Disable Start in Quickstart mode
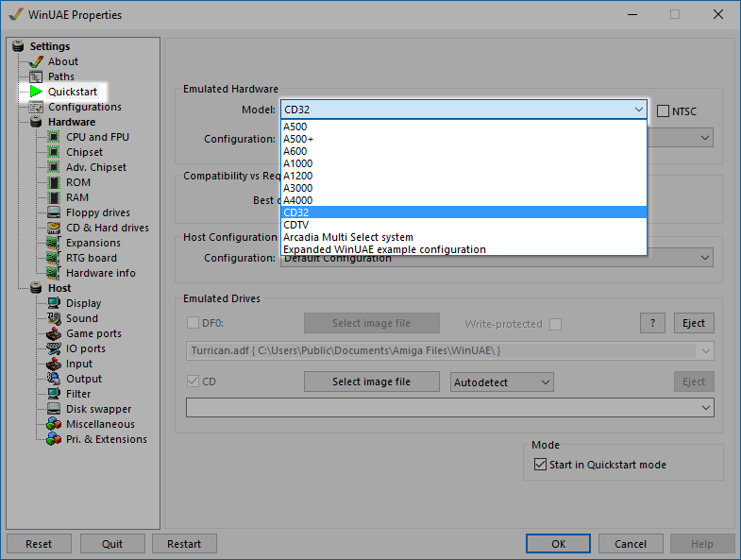The height and width of the screenshot is (560, 741). (x=540, y=465)
